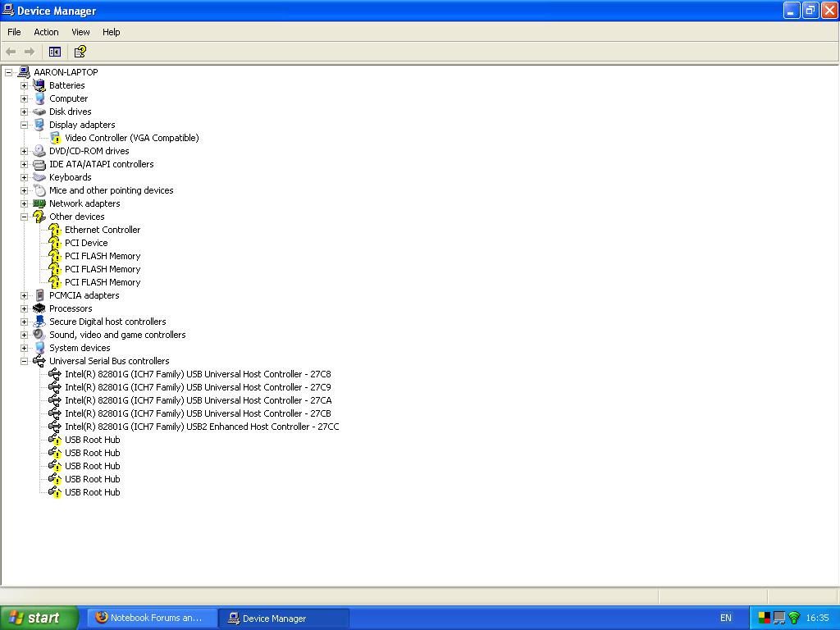
Task: Click the Disk drives icon
Action: [x=39, y=112]
